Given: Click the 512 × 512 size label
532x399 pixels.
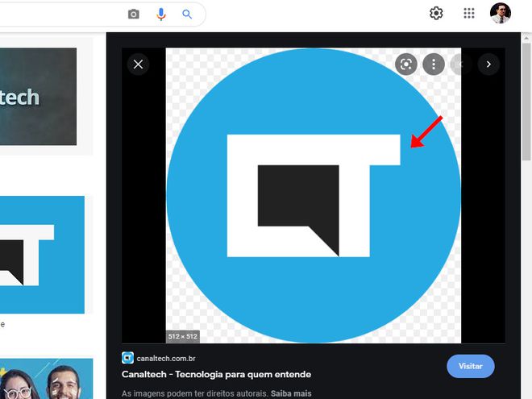Looking at the screenshot, I should [x=182, y=337].
